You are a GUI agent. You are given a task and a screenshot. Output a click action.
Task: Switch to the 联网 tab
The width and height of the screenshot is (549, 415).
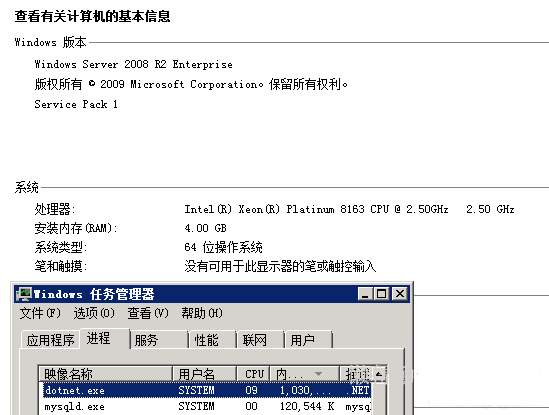coord(260,340)
